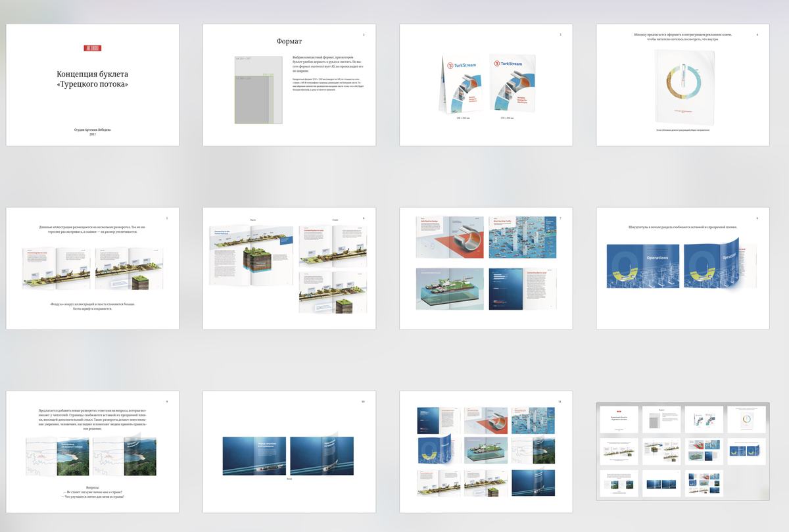Image resolution: width=789 pixels, height=532 pixels.
Task: Click the last thumbnail showing all slides
Action: point(682,451)
